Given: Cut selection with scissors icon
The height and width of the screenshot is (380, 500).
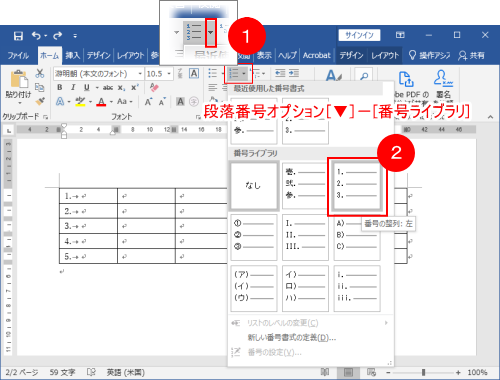Looking at the screenshot, I should click(x=40, y=73).
